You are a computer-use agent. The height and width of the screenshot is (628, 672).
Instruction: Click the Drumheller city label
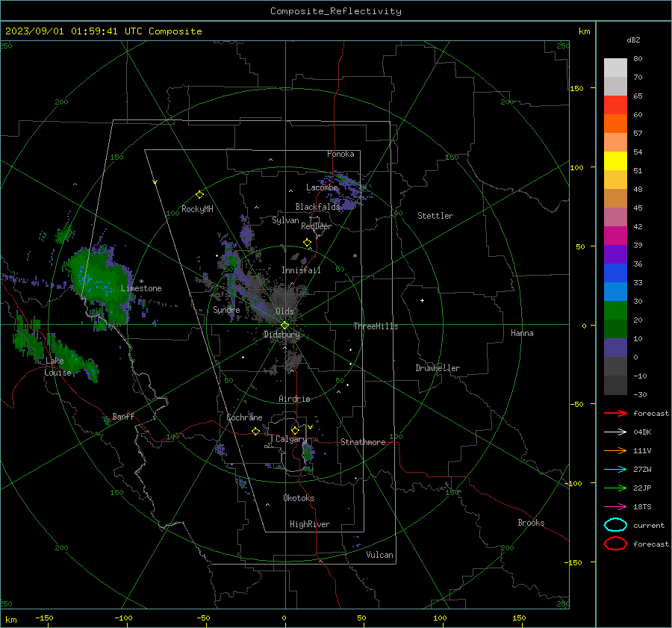pos(438,368)
